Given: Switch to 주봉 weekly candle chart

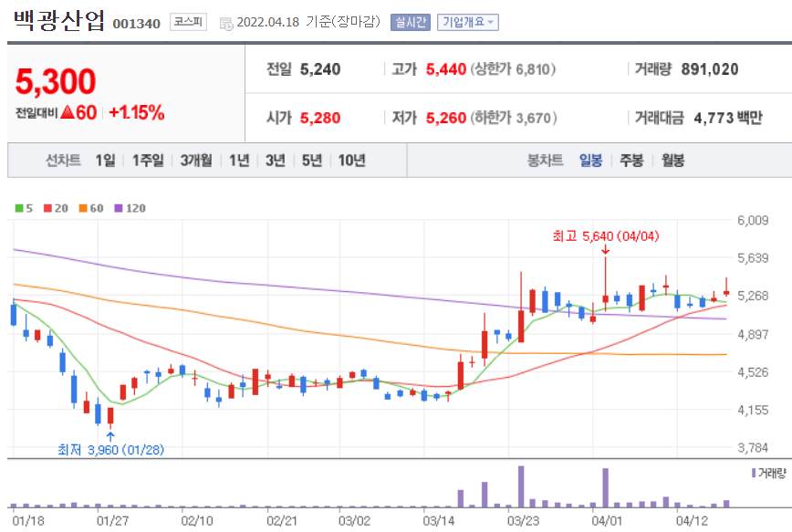Looking at the screenshot, I should tap(631, 161).
